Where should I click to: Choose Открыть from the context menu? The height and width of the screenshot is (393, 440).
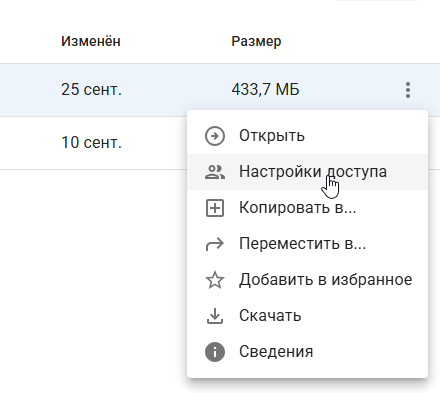(x=307, y=136)
